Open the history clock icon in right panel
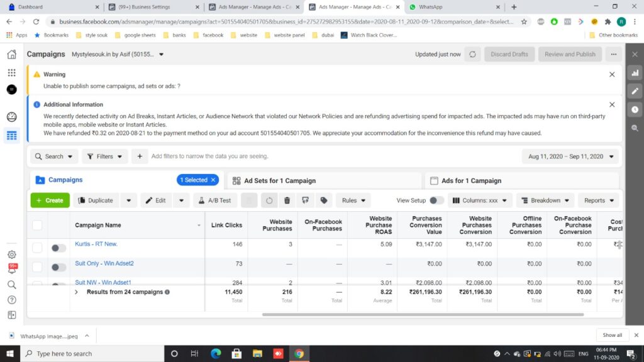 (635, 109)
